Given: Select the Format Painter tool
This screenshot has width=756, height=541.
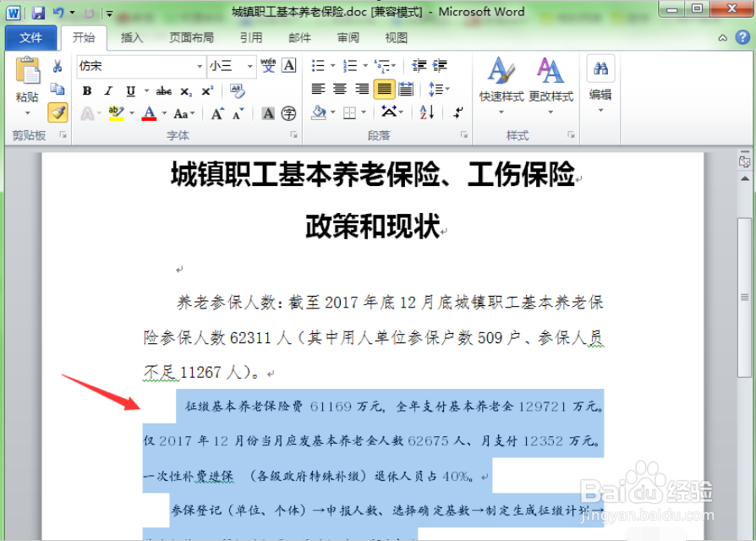Looking at the screenshot, I should (x=57, y=112).
